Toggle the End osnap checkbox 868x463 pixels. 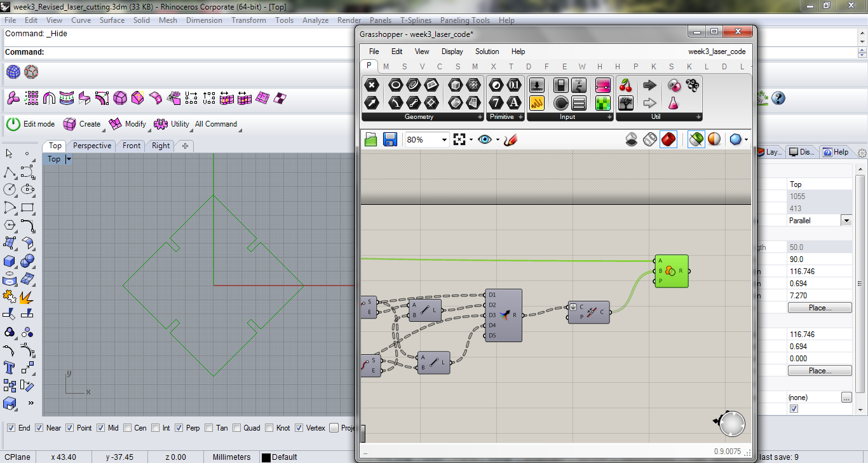(x=10, y=428)
